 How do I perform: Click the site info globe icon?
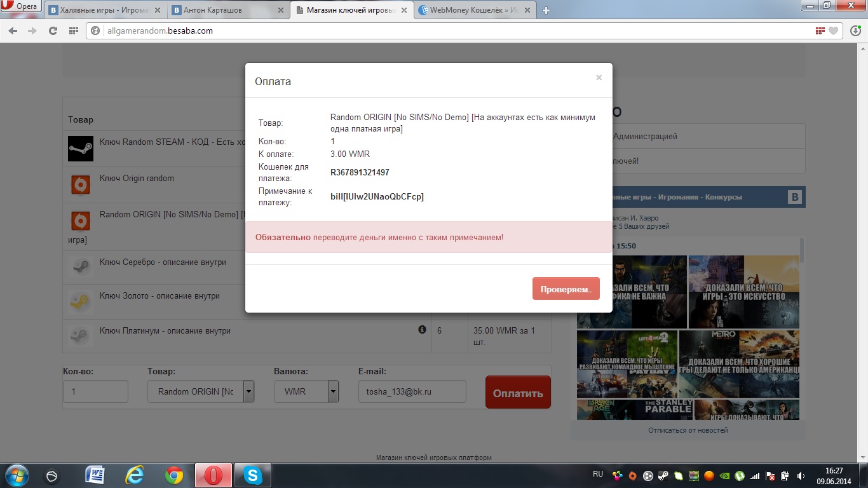[x=95, y=30]
